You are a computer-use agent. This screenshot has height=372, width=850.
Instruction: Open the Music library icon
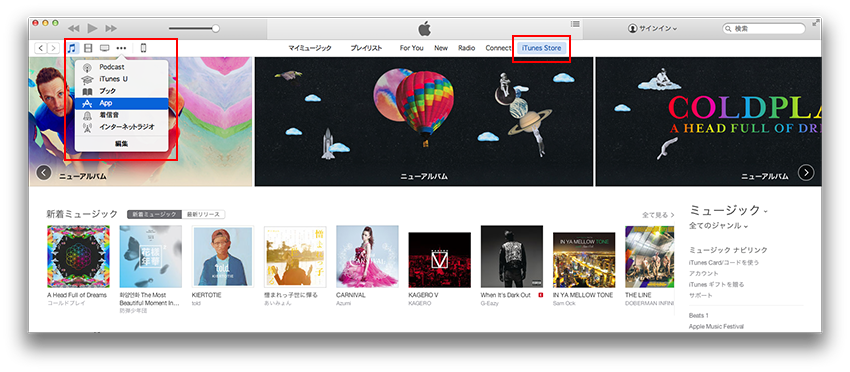pos(72,48)
